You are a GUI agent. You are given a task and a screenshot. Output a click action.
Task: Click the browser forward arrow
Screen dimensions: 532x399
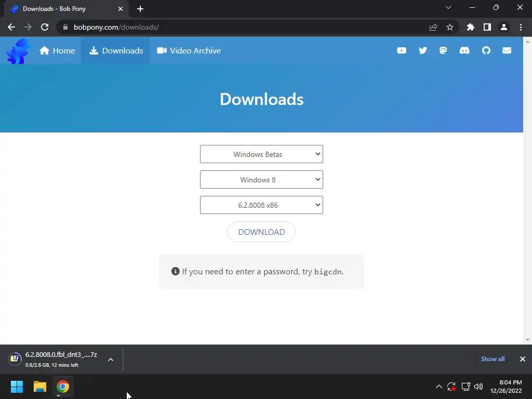[x=28, y=27]
